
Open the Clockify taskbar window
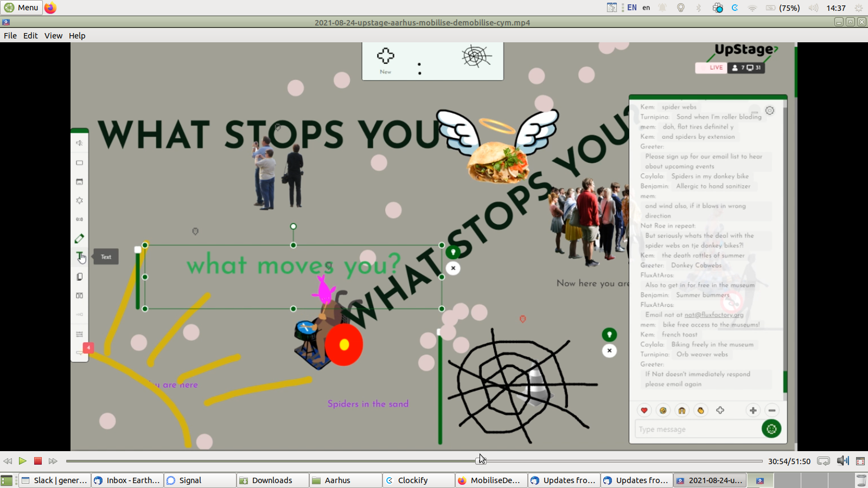(x=419, y=480)
